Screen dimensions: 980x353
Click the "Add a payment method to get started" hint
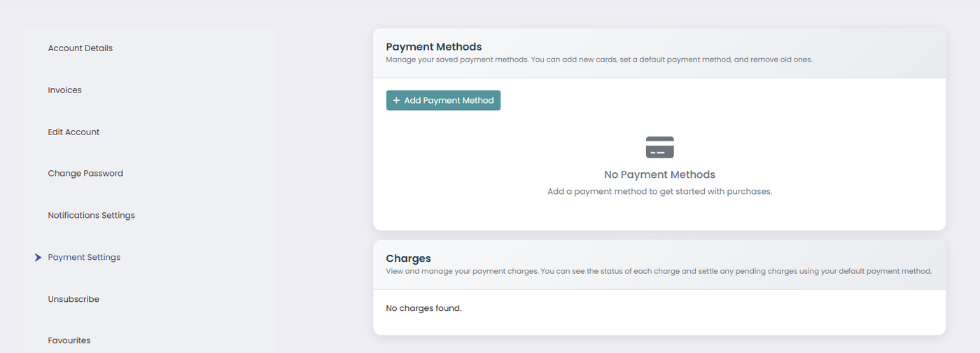tap(659, 191)
